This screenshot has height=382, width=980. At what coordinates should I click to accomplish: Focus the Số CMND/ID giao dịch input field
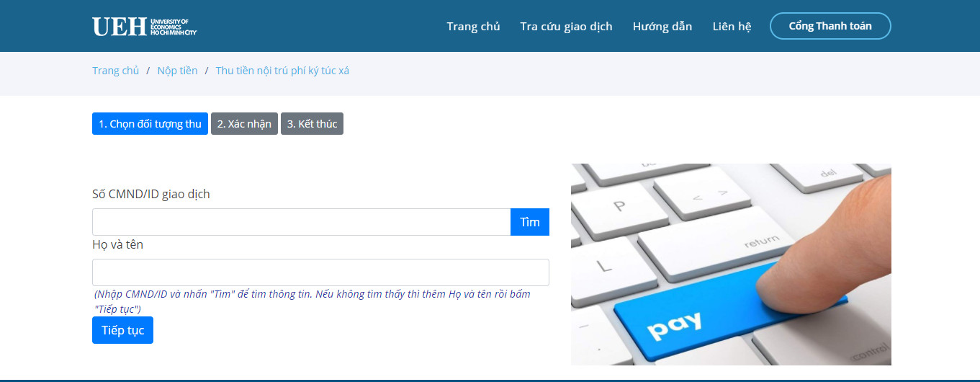click(301, 222)
